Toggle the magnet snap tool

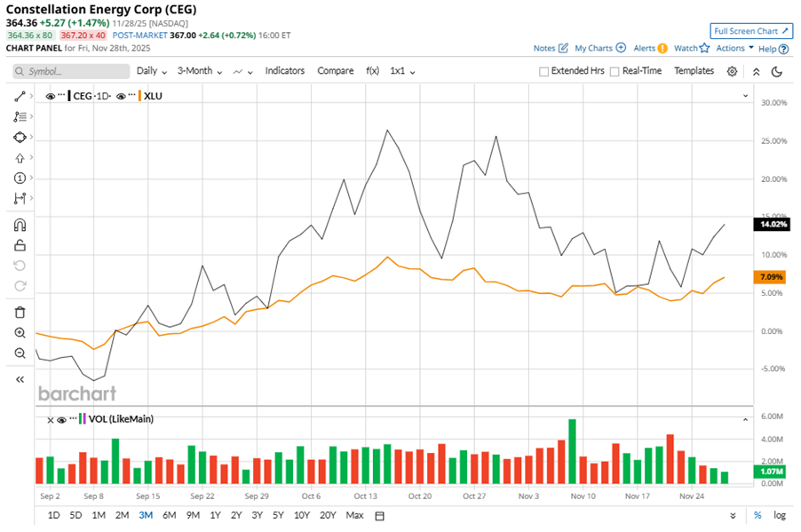(20, 225)
